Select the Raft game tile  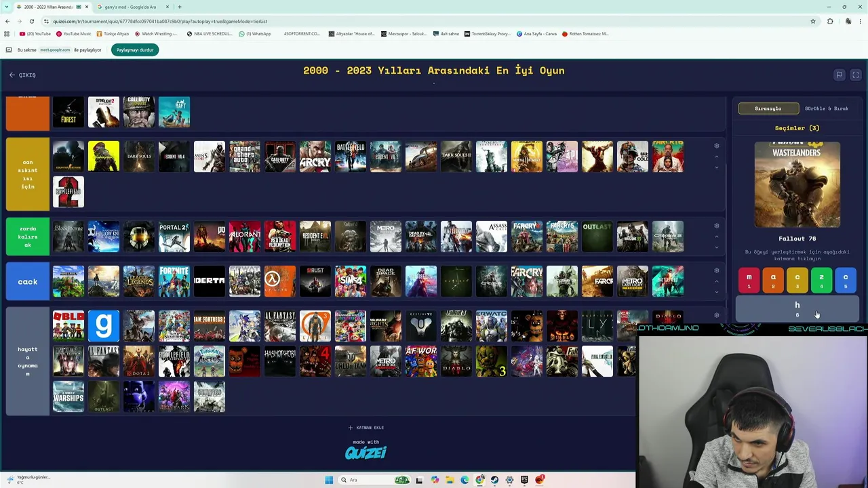pos(174,112)
